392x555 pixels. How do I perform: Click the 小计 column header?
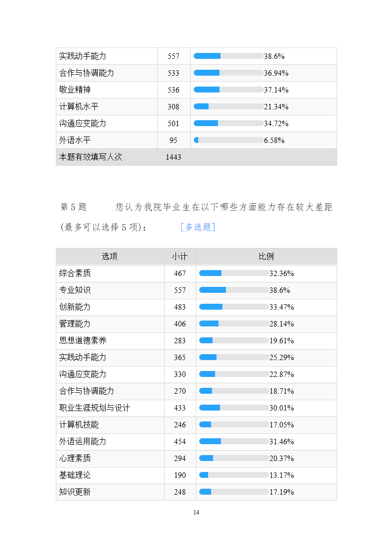pyautogui.click(x=180, y=256)
